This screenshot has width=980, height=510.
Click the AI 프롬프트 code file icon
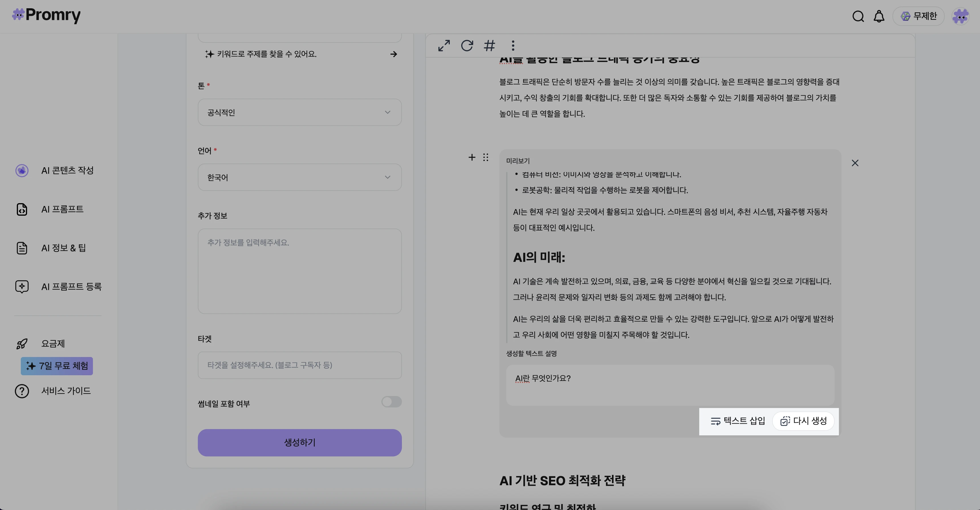click(22, 209)
